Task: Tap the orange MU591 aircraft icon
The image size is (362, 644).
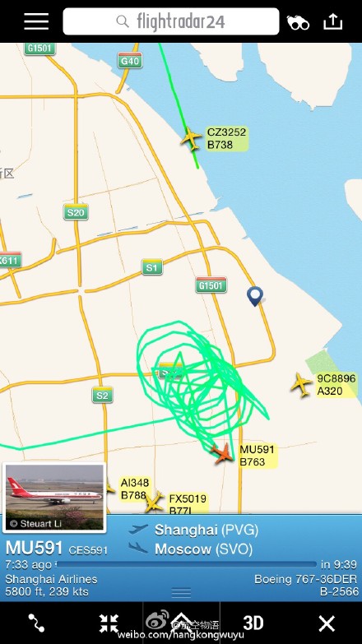Action: (222, 453)
